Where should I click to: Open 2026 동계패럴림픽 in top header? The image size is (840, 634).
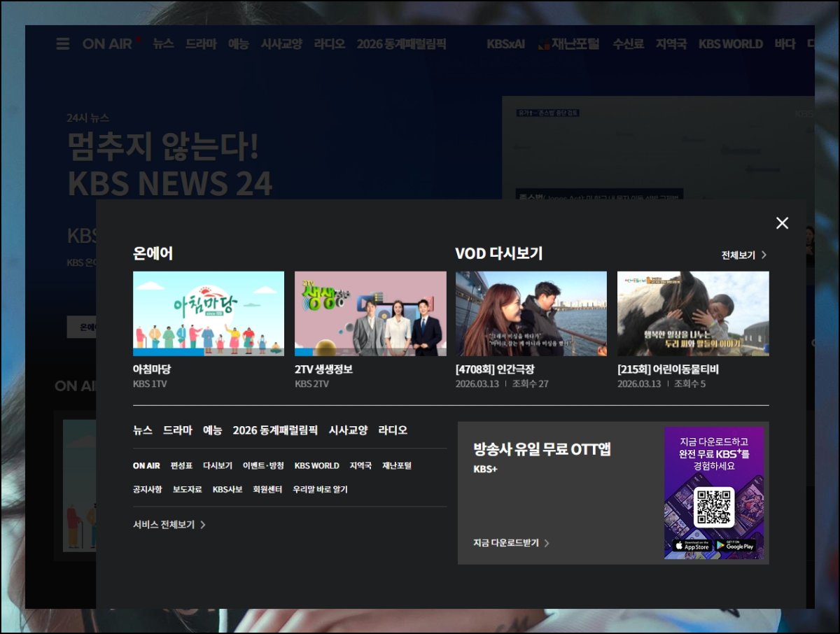point(401,43)
